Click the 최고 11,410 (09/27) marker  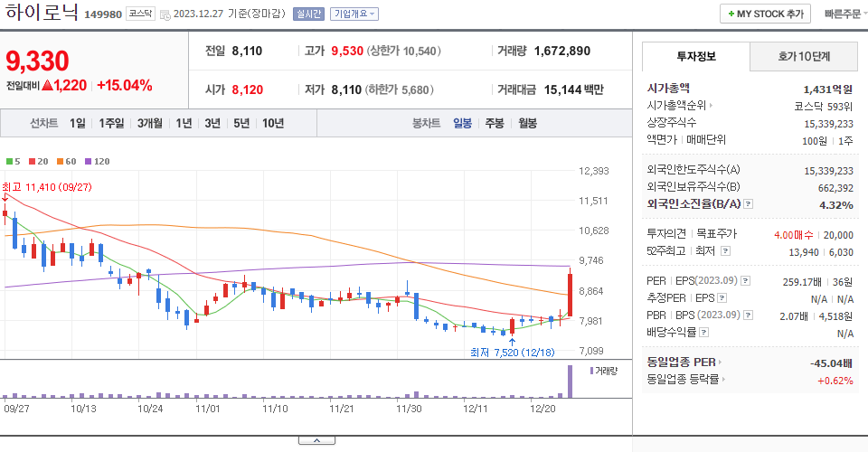click(x=47, y=187)
